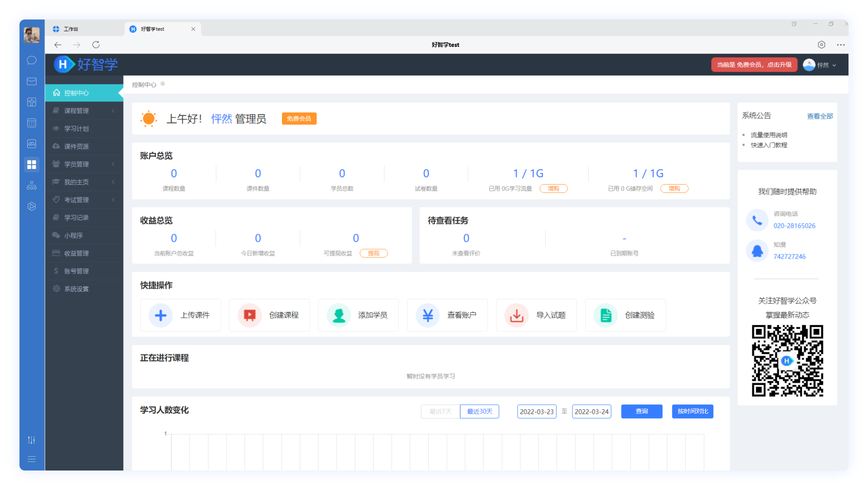Image resolution: width=868 pixels, height=490 pixels.
Task: Switch to the 工作台 browser tab
Action: coord(71,29)
